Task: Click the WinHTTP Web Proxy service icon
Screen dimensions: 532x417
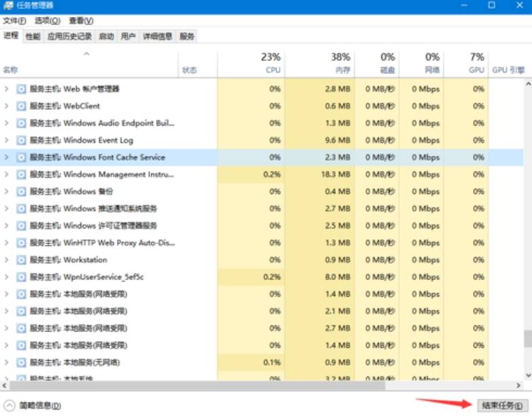Action: point(21,243)
